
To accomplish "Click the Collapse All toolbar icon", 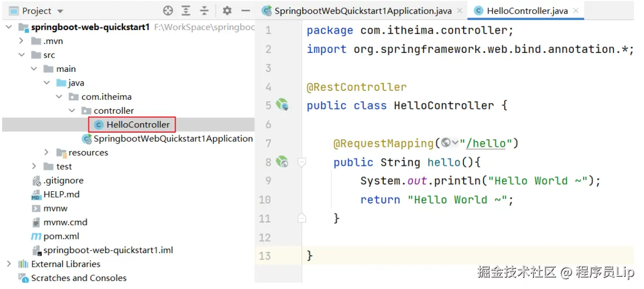I will coord(204,11).
